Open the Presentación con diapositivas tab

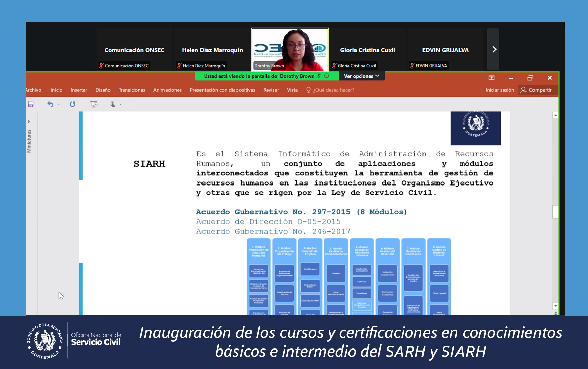pyautogui.click(x=222, y=90)
